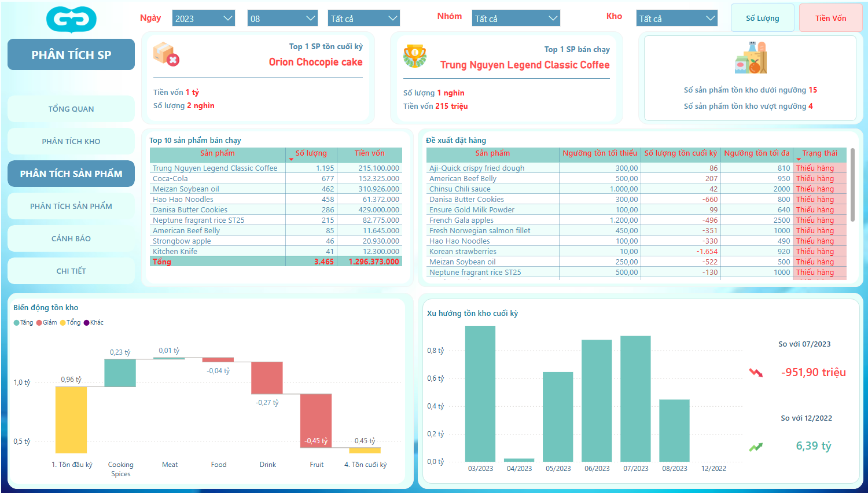The height and width of the screenshot is (493, 868).
Task: Click the green upward trend arrow icon
Action: pos(756,447)
